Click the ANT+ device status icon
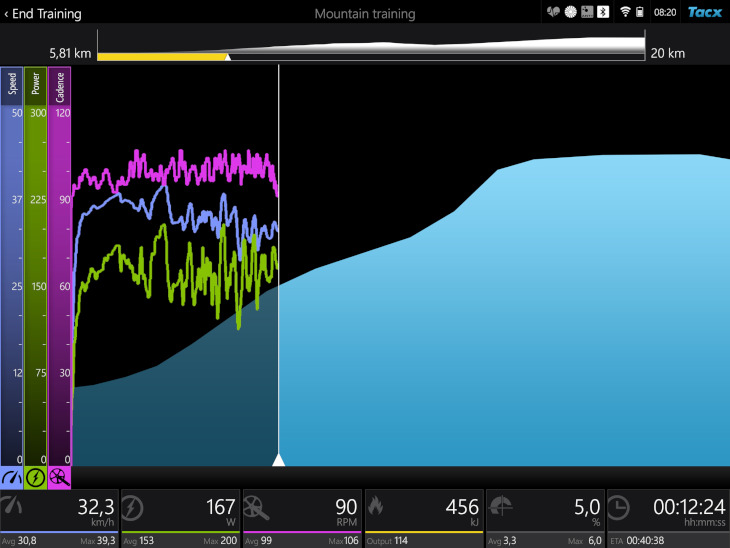Screen dimensions: 730x548 tap(587, 12)
